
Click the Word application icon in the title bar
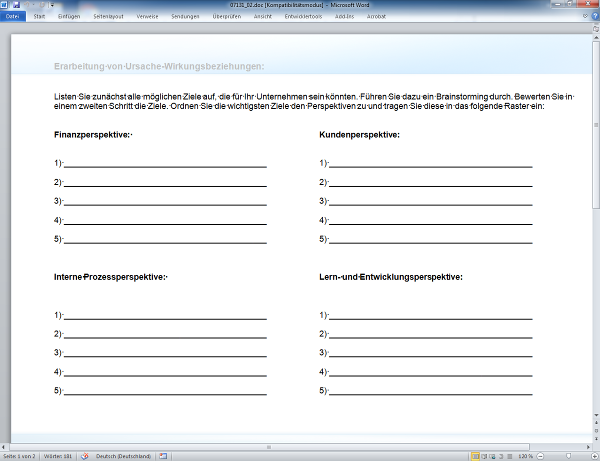click(x=6, y=6)
